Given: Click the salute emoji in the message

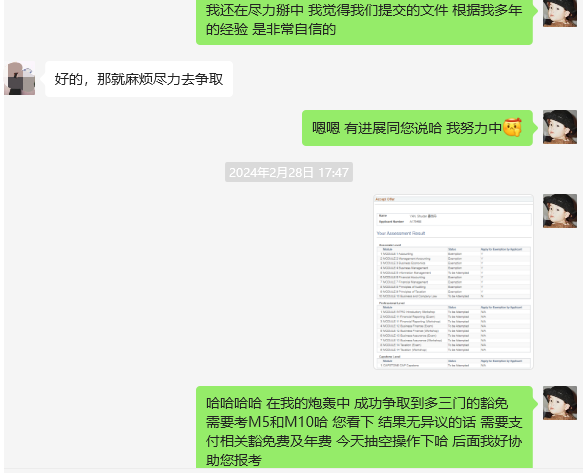Looking at the screenshot, I should 512,127.
